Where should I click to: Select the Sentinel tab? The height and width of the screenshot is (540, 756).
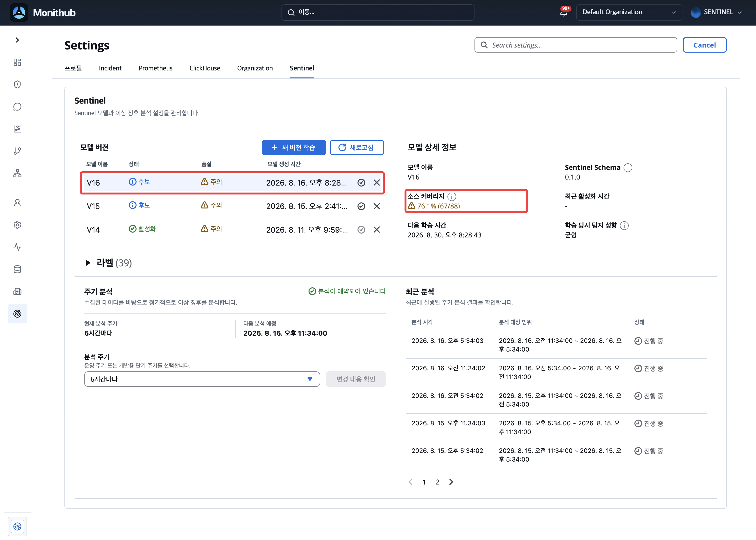pos(302,68)
